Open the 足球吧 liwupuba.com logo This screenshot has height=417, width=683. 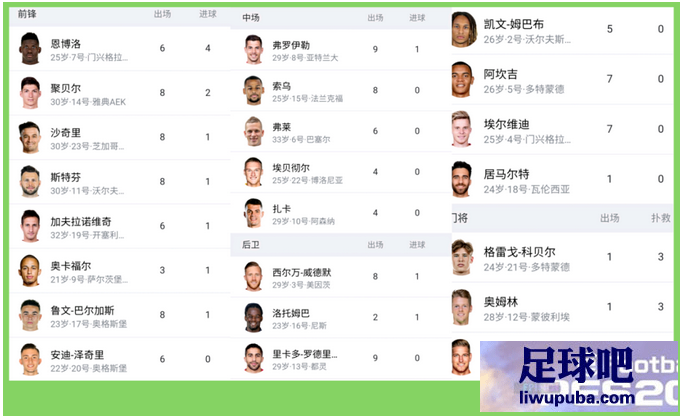pos(578,376)
